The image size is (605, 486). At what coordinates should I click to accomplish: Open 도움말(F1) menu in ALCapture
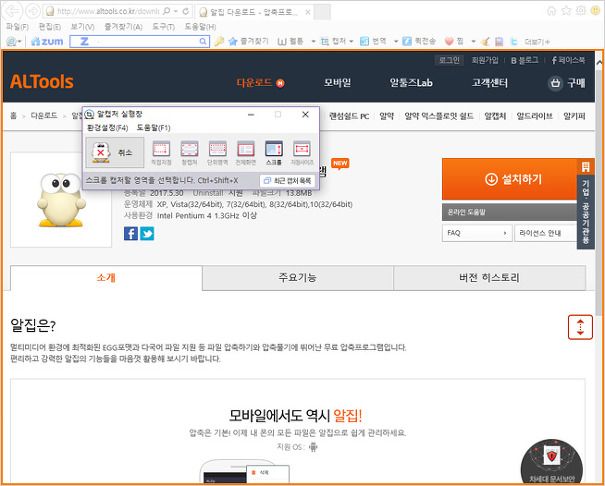[153, 128]
